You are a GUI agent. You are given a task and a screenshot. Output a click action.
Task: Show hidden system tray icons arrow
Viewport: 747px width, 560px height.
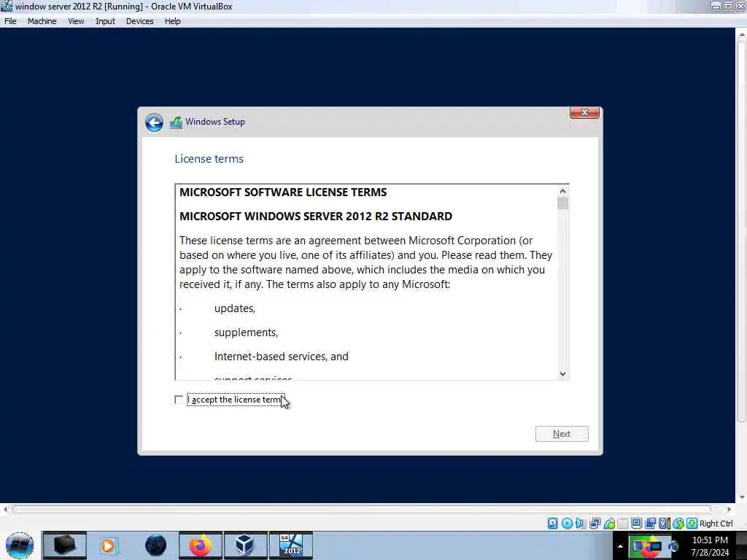point(620,546)
